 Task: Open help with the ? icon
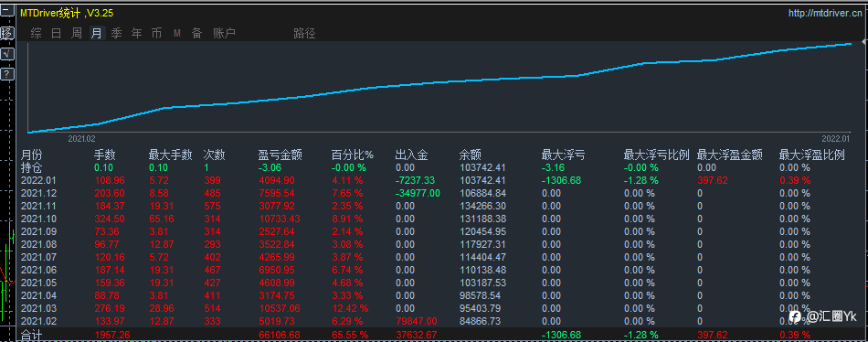click(6, 74)
